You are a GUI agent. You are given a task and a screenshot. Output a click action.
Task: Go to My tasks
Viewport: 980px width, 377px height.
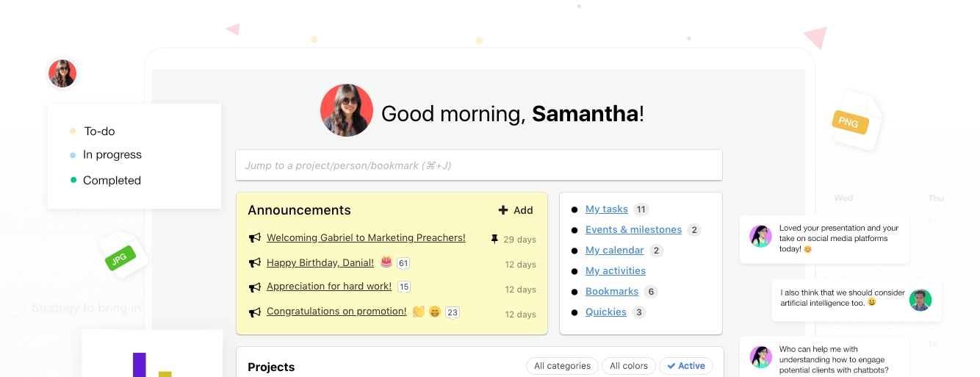tap(607, 209)
